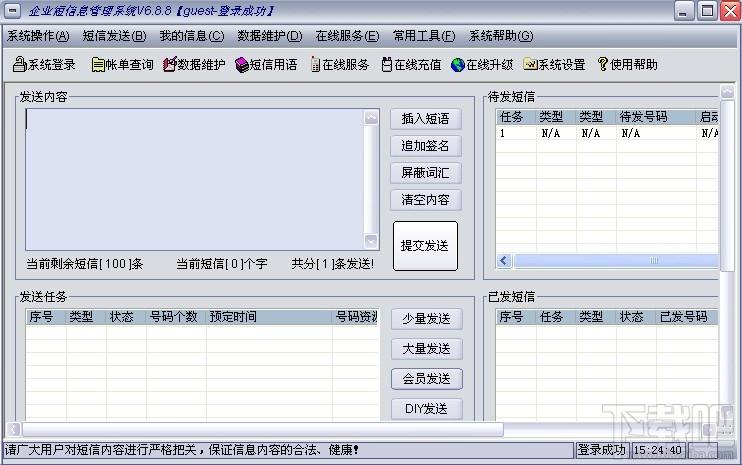Image resolution: width=742 pixels, height=465 pixels.
Task: Open the 系统帮助(G) menu
Action: pyautogui.click(x=501, y=36)
